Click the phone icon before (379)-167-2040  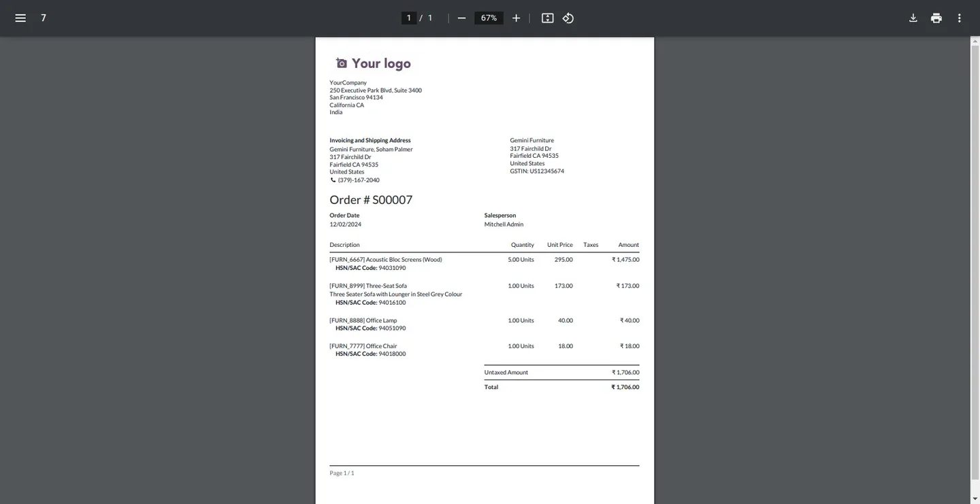[x=333, y=180]
